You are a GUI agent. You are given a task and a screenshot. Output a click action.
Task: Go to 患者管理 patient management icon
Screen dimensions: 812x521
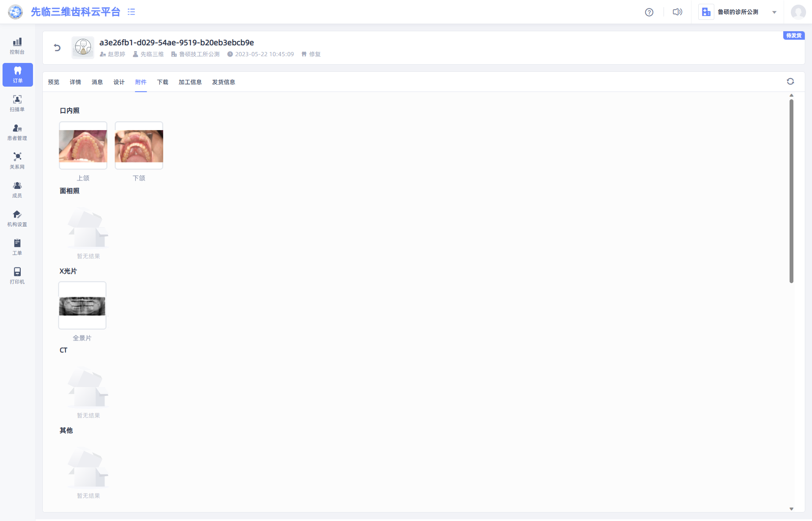coord(17,132)
